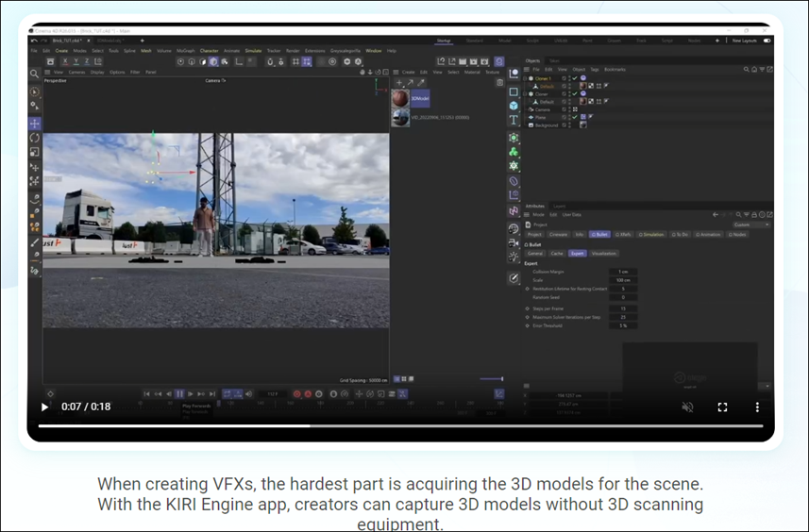Open the File menu in Cinema 4D

point(34,51)
